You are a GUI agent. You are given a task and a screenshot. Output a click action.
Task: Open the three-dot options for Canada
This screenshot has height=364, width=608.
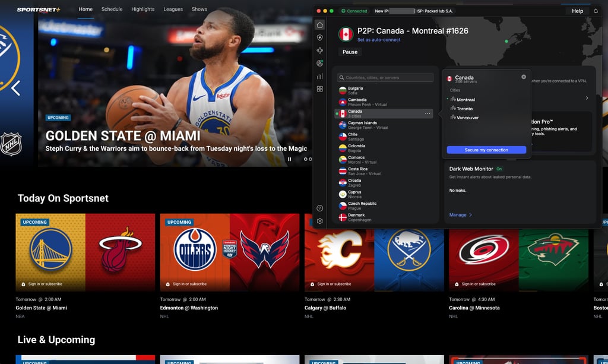[x=427, y=113]
